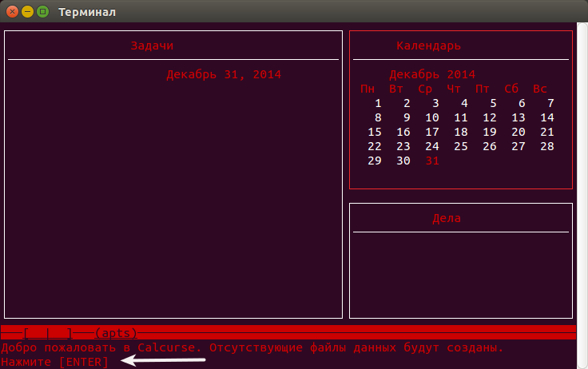Close the Терминал window
The height and width of the screenshot is (369, 588).
click(x=12, y=12)
